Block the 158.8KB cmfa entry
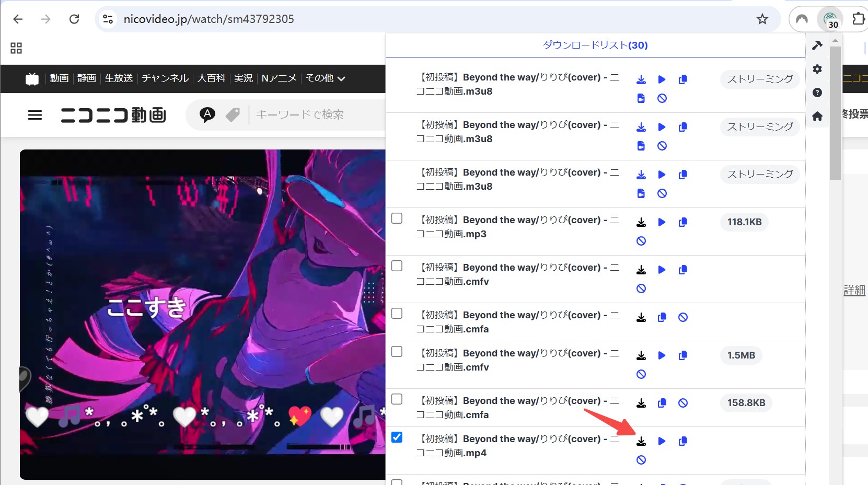 click(x=682, y=403)
